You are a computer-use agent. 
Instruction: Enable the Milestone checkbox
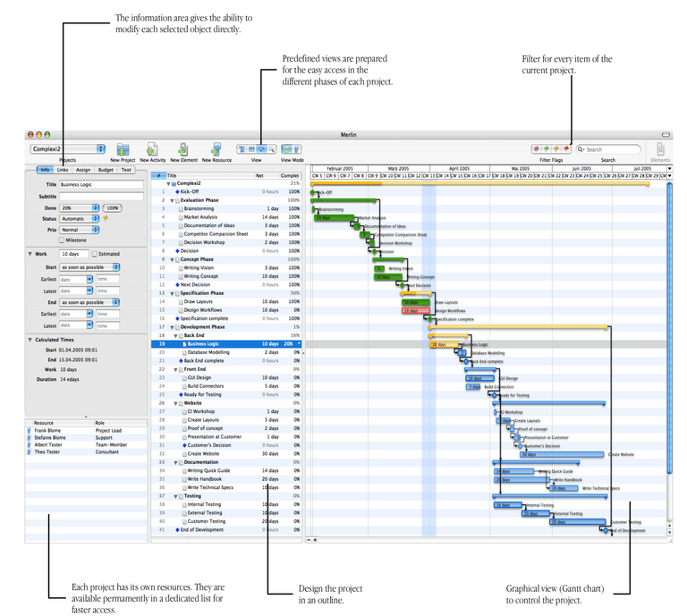(62, 240)
